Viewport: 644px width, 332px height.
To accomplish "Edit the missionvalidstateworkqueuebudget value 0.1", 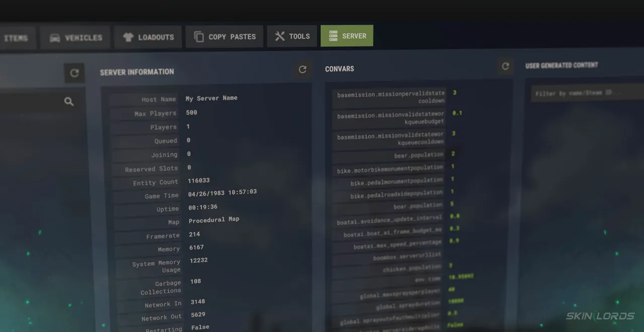I will [457, 113].
